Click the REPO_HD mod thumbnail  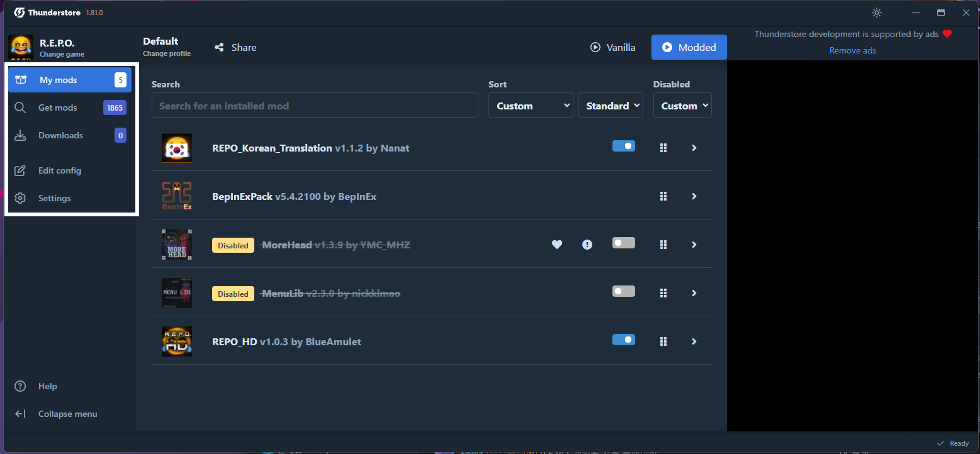coord(177,341)
